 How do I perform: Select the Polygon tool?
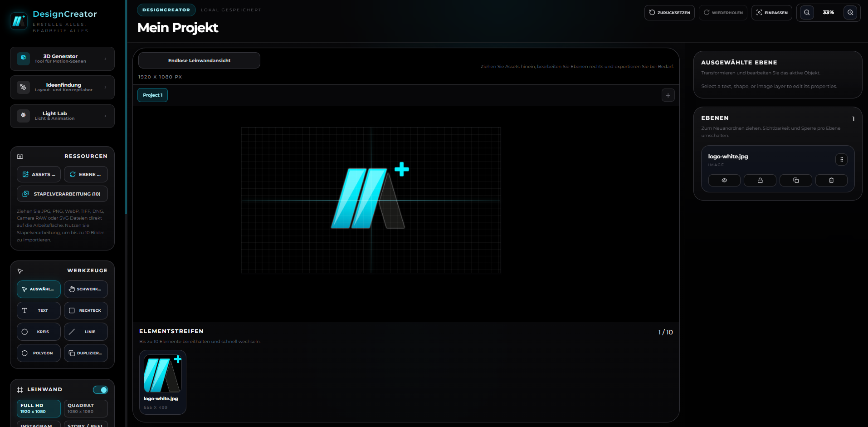[x=39, y=353]
